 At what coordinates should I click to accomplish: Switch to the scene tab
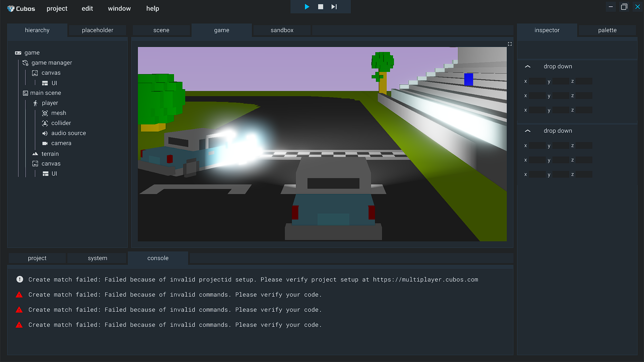coord(161,30)
